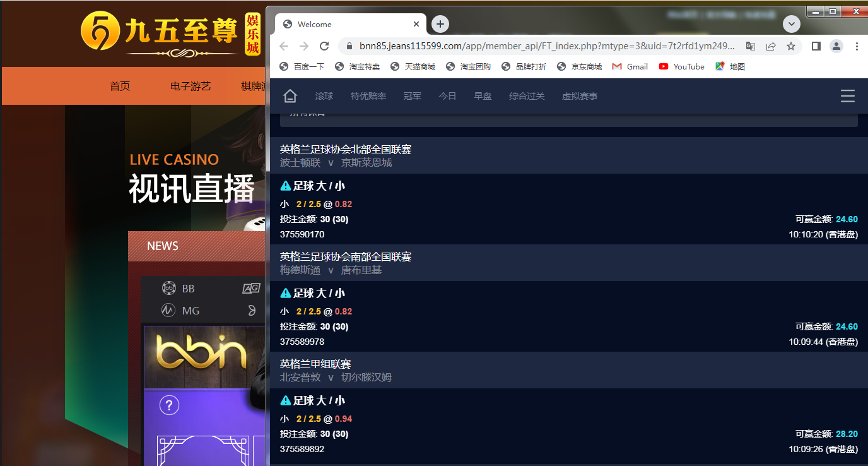Reload the page in Chrome
Screen dimensions: 868x466
coord(324,46)
